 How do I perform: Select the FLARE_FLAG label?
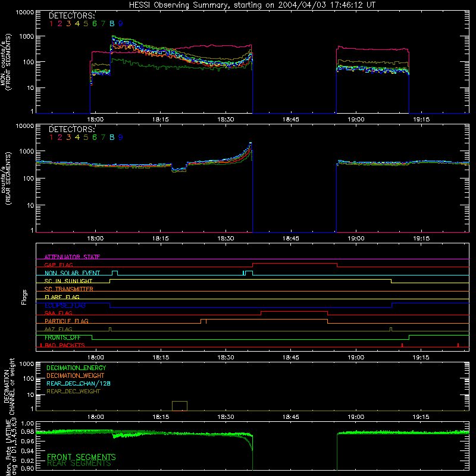pos(62,297)
